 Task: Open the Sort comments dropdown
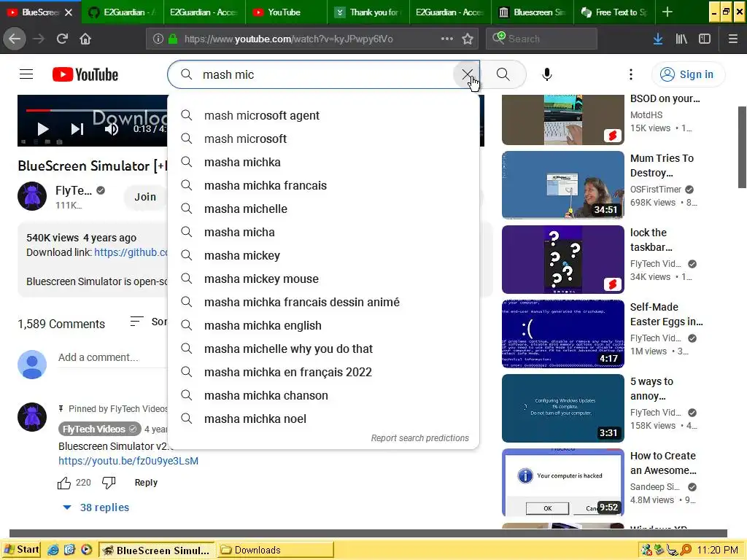coord(149,322)
